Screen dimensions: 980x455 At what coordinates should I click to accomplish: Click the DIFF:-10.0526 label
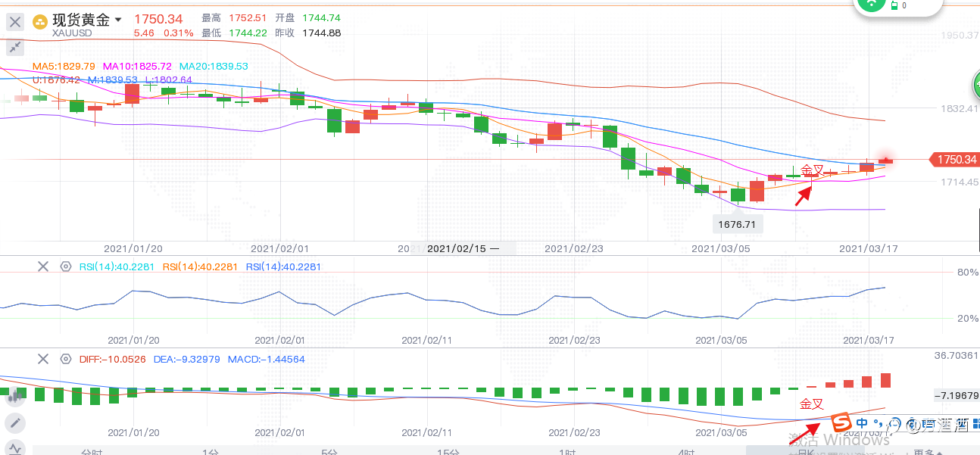coord(112,359)
